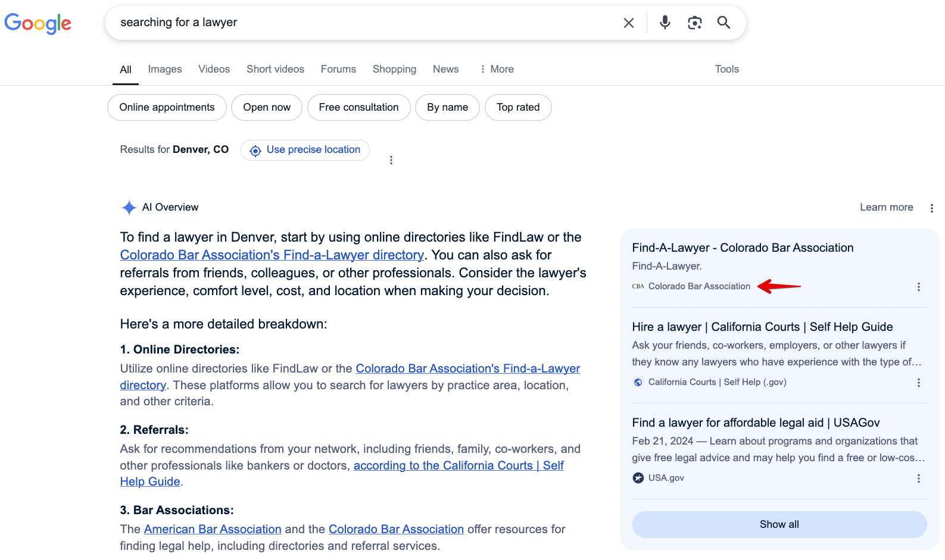Open Find-a-Lawyer link under Online Directories

(x=350, y=377)
